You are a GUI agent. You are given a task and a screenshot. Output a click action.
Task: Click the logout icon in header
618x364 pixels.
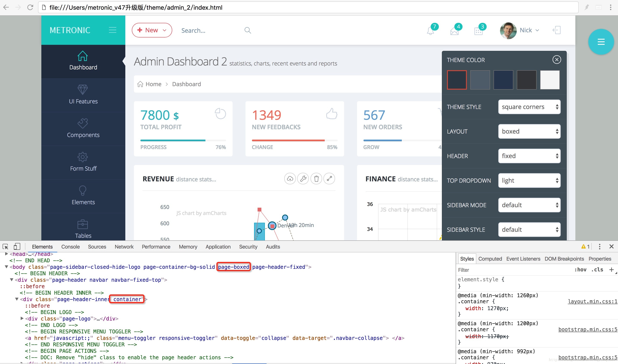pos(556,30)
